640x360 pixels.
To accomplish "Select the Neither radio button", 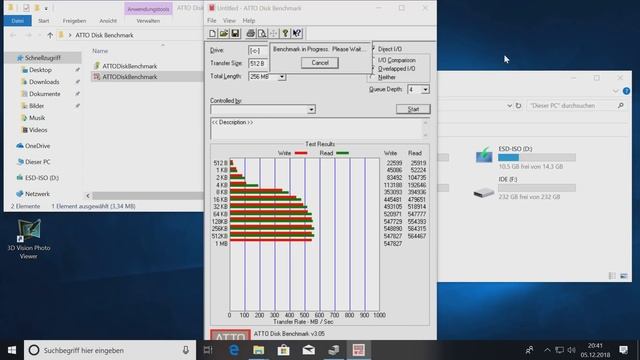I will pos(383,77).
